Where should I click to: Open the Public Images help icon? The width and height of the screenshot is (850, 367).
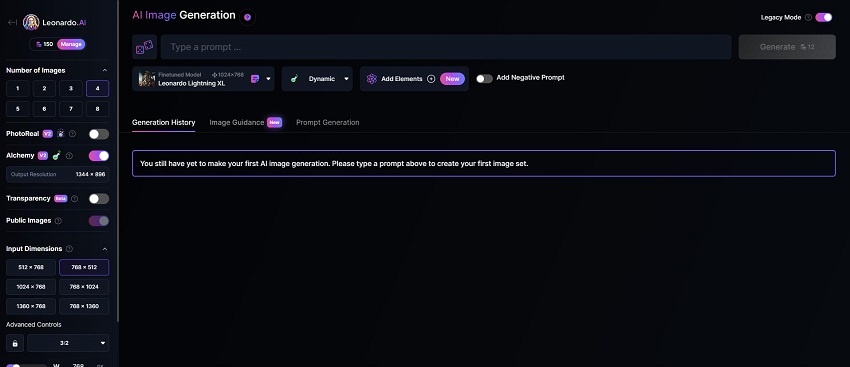(x=58, y=221)
